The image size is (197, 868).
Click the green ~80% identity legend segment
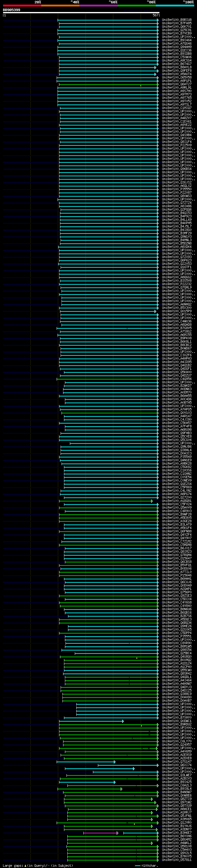(x=136, y=6)
